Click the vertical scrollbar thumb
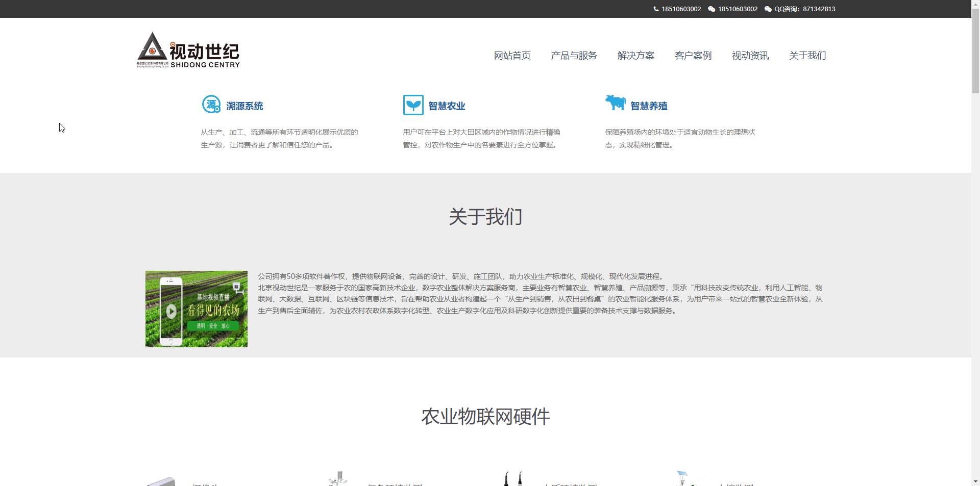This screenshot has height=486, width=980. 975,51
